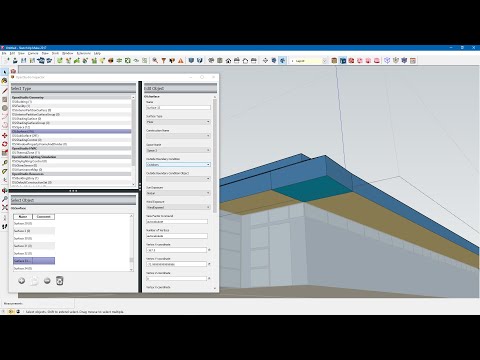The width and height of the screenshot is (480, 360).
Task: Toggle the highlighted blue boundary render icon
Action: (343, 60)
